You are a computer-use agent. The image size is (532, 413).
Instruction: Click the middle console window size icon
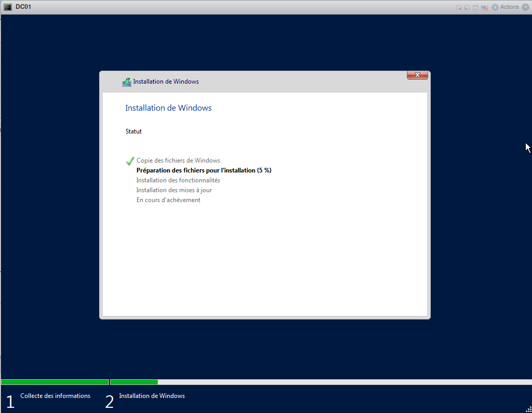[467, 7]
